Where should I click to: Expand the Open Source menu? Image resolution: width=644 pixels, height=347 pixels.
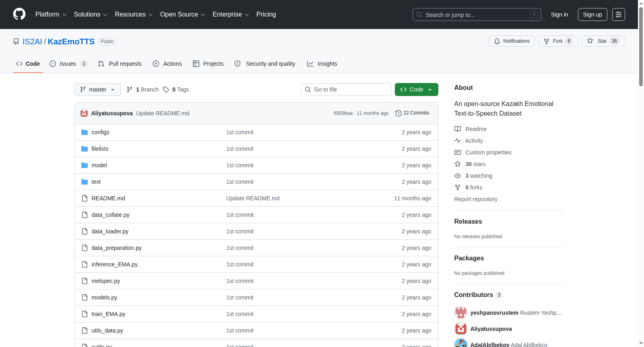click(183, 15)
